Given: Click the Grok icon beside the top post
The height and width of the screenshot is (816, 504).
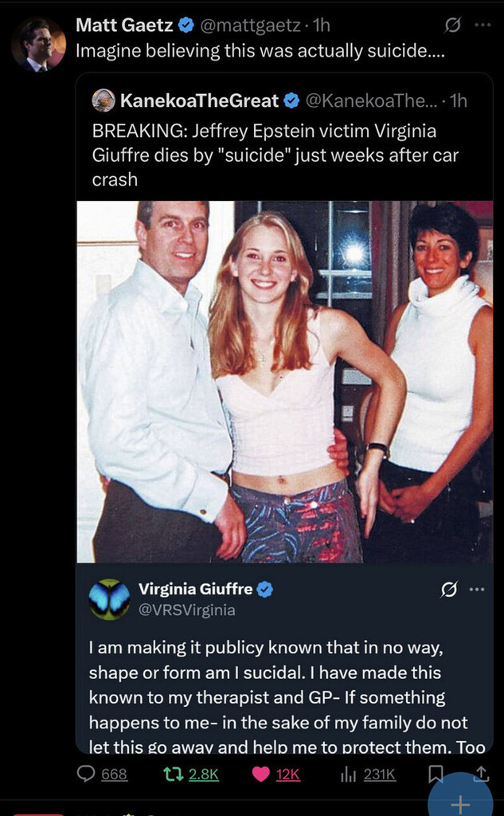Looking at the screenshot, I should click(x=453, y=25).
